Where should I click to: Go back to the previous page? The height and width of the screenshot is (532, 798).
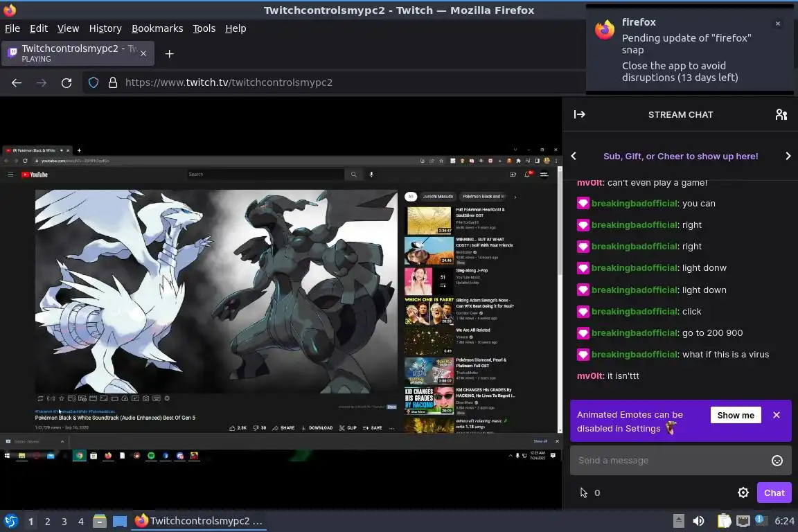(x=17, y=82)
